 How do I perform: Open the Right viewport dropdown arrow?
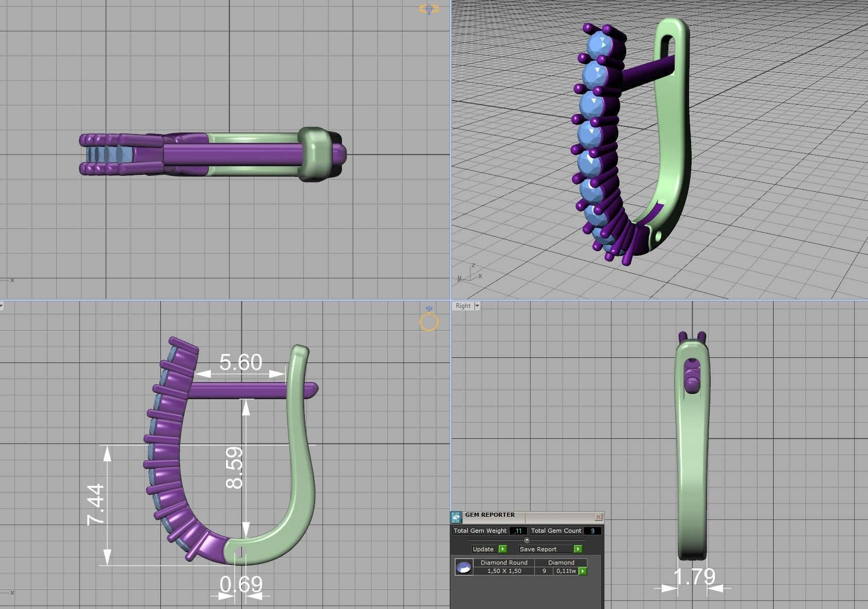click(477, 306)
